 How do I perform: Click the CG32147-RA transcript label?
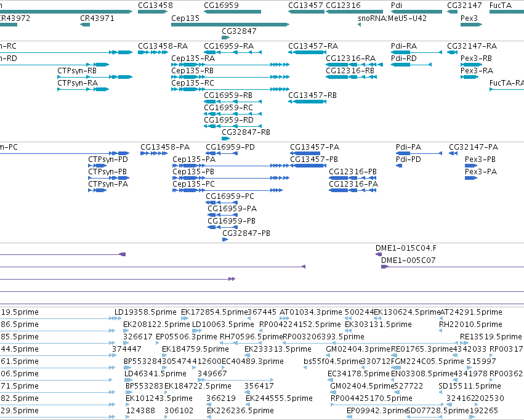tap(472, 46)
